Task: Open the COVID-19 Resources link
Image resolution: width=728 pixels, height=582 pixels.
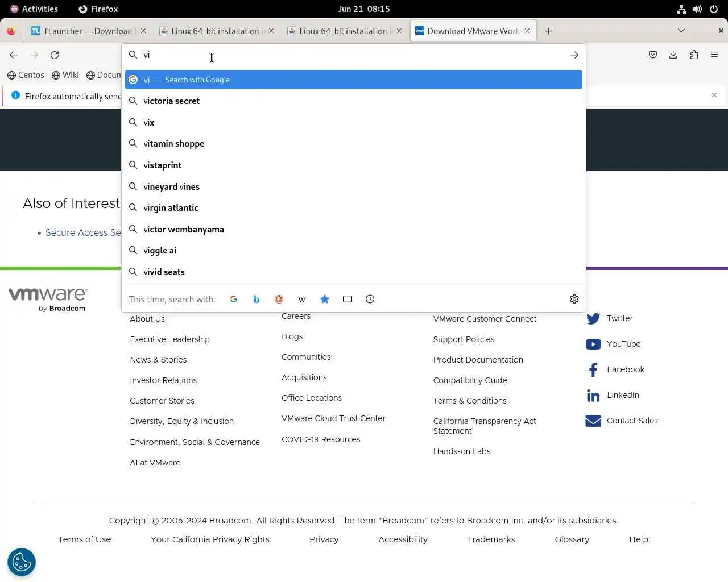Action: pyautogui.click(x=321, y=439)
